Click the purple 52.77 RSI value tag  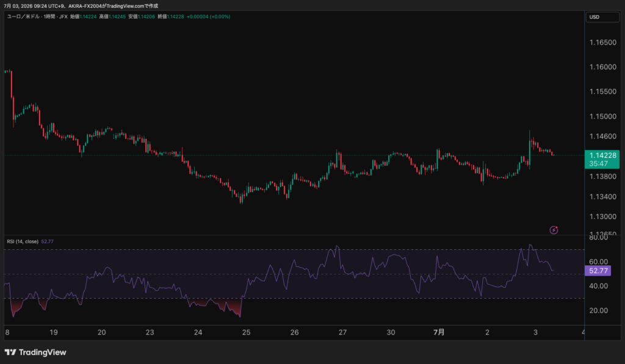(x=598, y=271)
